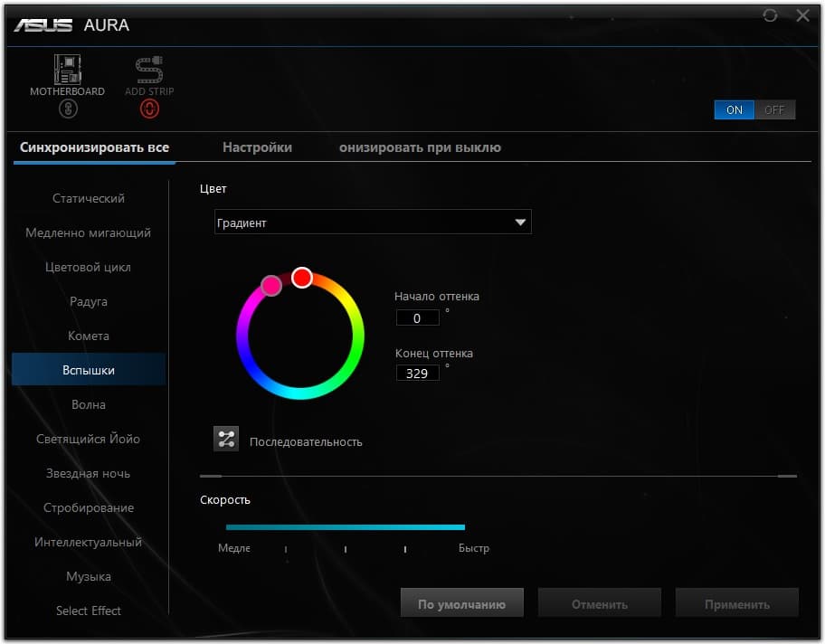Click the Медле slow speed label
Viewport: 825px width, 644px height.
(234, 548)
